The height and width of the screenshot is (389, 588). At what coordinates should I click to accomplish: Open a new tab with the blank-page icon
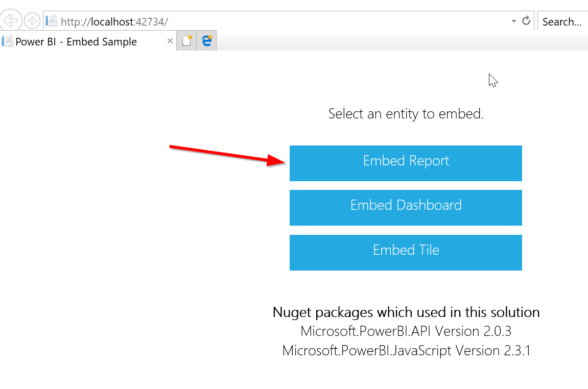click(187, 41)
